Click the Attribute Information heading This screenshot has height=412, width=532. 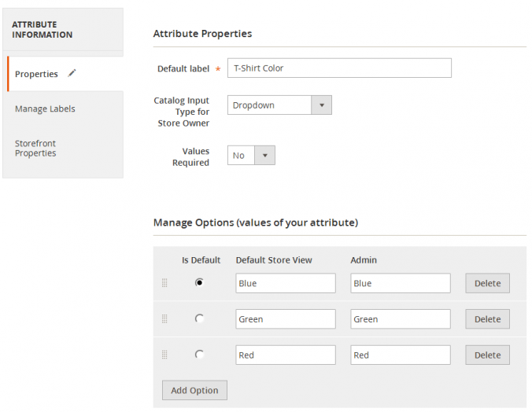[42, 30]
